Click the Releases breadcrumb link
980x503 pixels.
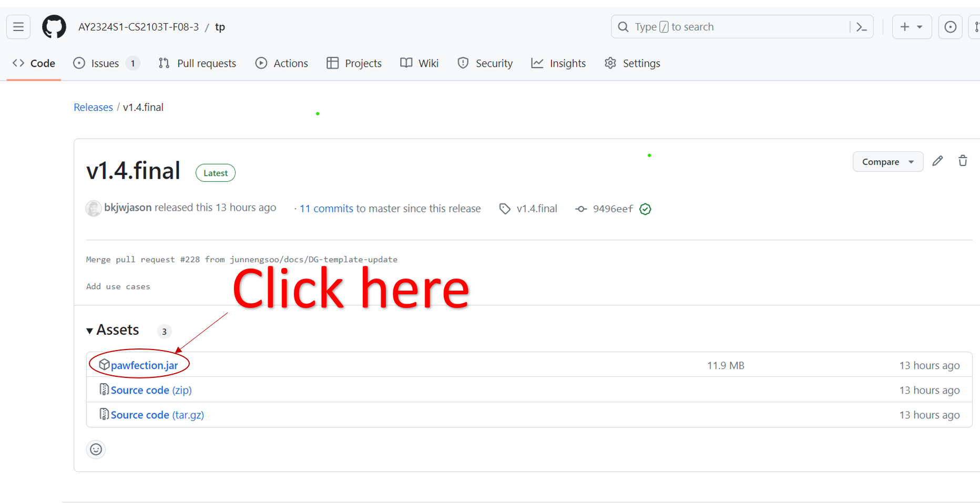pyautogui.click(x=93, y=107)
